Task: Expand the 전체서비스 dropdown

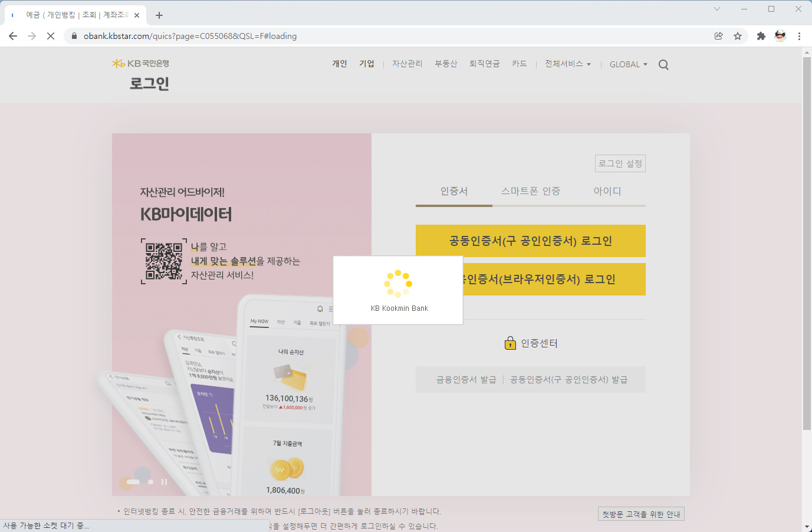Action: click(x=567, y=64)
